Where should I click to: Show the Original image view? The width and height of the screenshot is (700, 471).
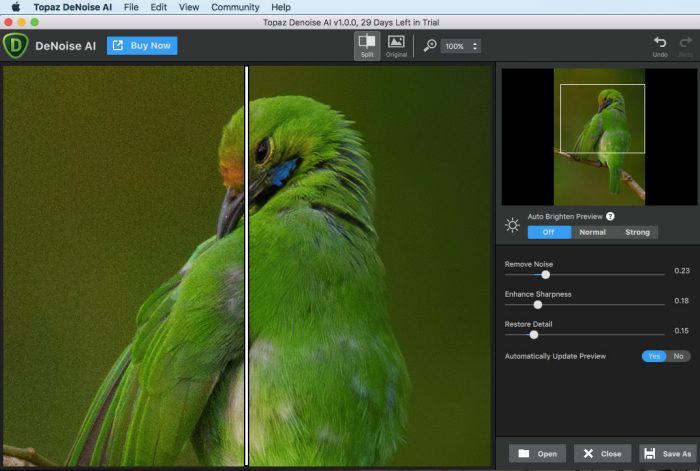(396, 45)
